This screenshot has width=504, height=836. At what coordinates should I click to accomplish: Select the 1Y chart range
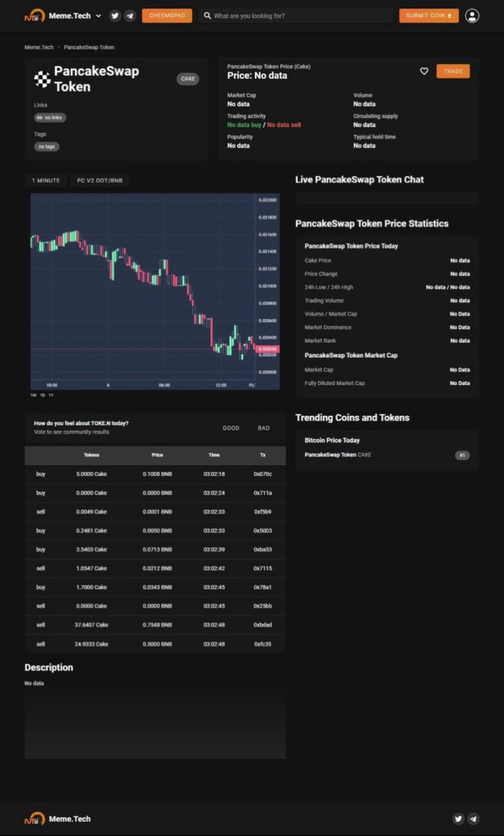click(x=51, y=395)
